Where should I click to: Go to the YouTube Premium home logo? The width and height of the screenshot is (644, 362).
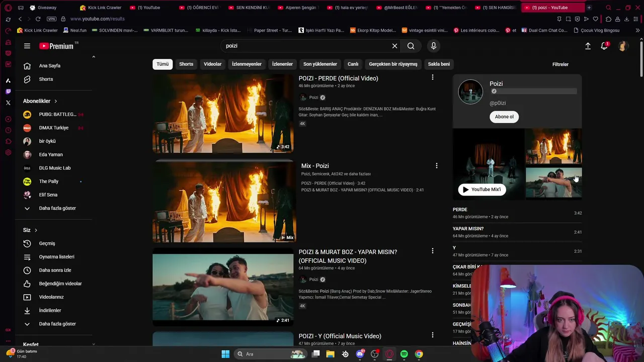coord(56,46)
